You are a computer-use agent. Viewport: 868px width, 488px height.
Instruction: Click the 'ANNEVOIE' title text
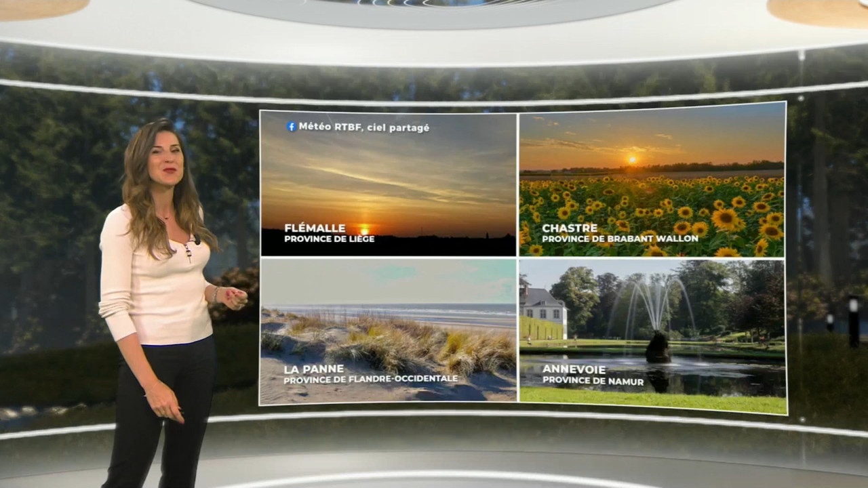pos(574,370)
